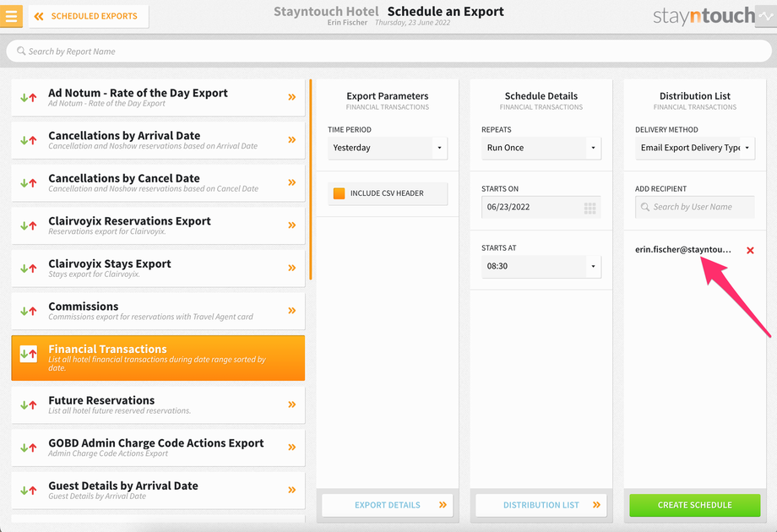Expand Commissions export chevron
Viewport: 777px width, 532px height.
pyautogui.click(x=292, y=311)
